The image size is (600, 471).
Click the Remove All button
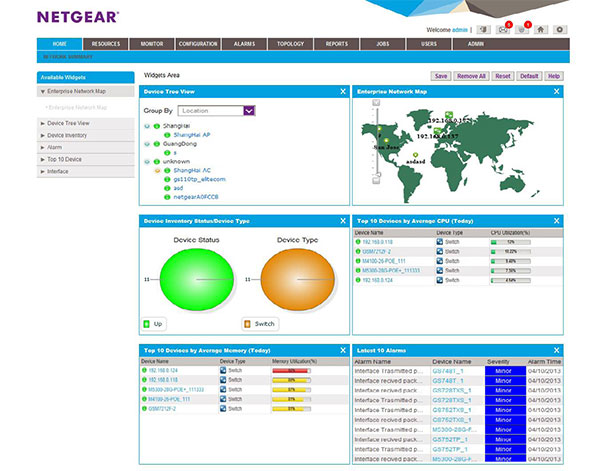(471, 76)
